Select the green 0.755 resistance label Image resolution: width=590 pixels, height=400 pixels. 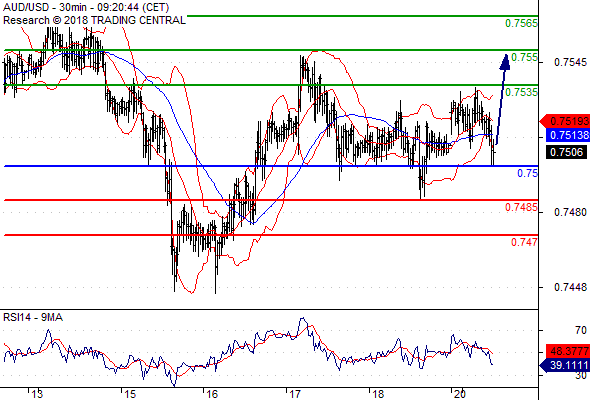tap(524, 57)
